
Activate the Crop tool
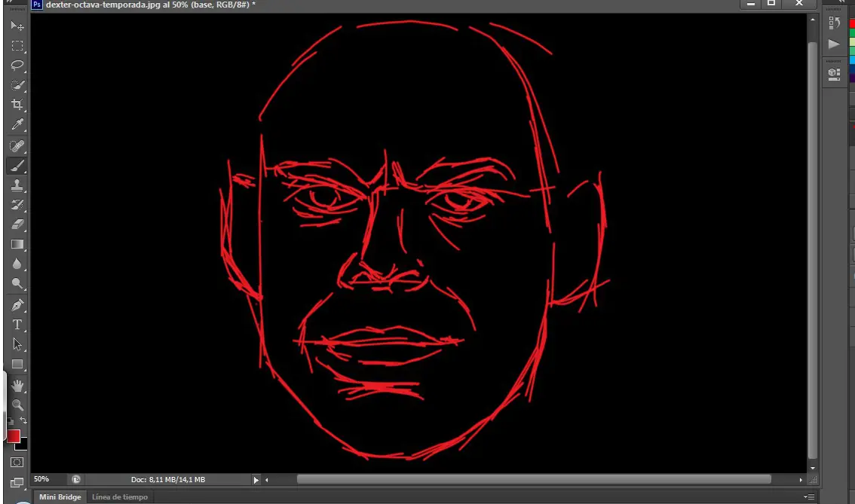tap(17, 104)
